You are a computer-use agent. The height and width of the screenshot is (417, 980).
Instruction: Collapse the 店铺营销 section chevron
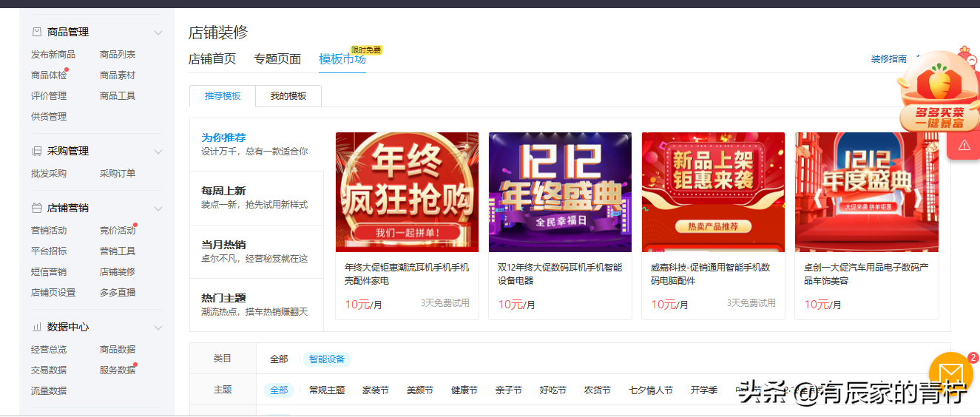(158, 208)
